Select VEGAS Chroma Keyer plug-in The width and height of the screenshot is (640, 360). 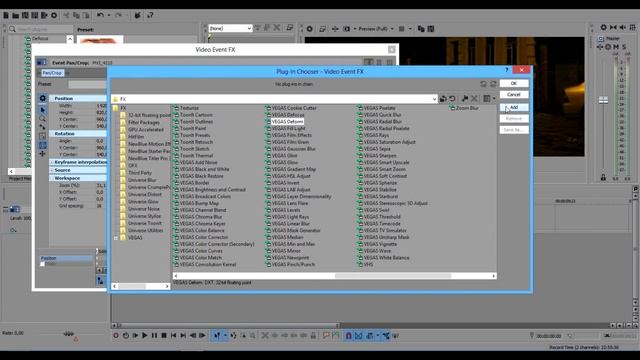(202, 224)
